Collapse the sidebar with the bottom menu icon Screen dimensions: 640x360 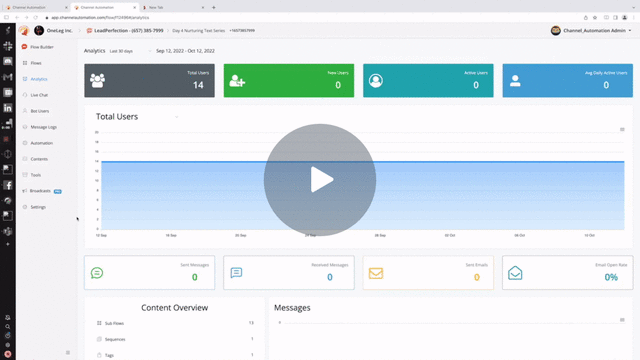68,353
